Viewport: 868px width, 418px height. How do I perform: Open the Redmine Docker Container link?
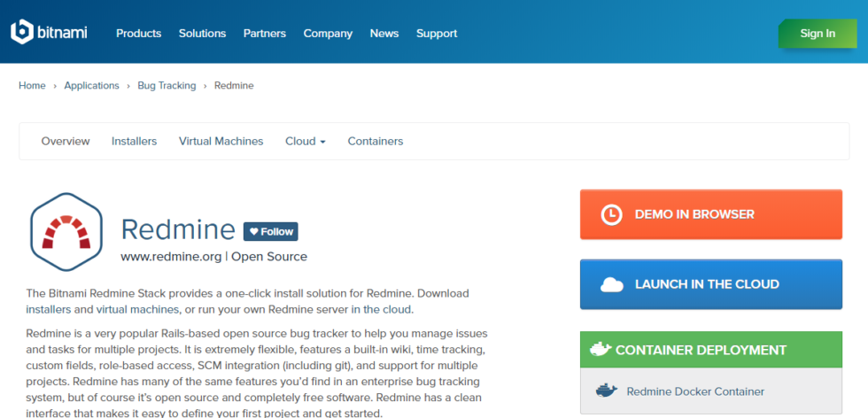coord(695,391)
